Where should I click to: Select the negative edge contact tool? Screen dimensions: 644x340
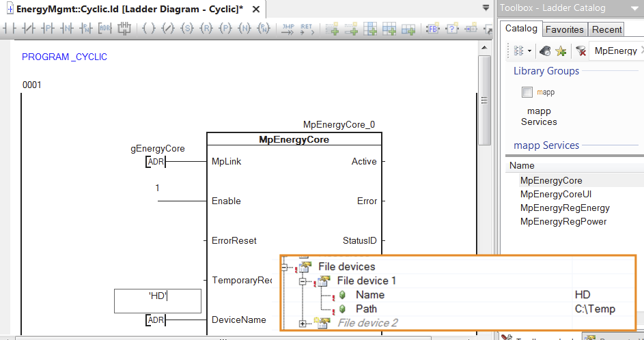tap(66, 29)
